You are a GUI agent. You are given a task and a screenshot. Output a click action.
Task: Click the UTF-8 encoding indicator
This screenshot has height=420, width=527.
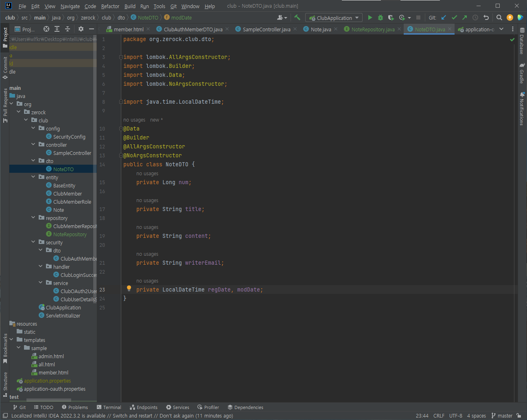[x=456, y=416]
